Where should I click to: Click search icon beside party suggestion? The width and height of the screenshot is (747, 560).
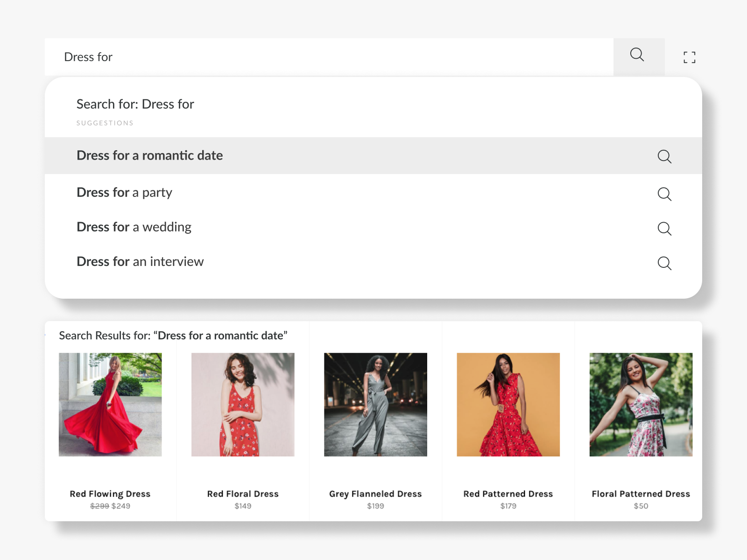pyautogui.click(x=664, y=194)
